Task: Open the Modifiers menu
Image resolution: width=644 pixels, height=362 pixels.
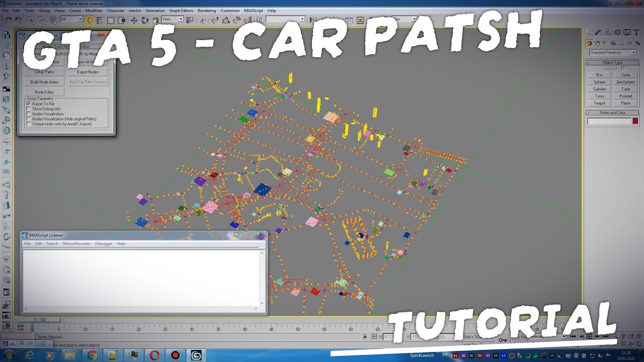Action: click(94, 11)
